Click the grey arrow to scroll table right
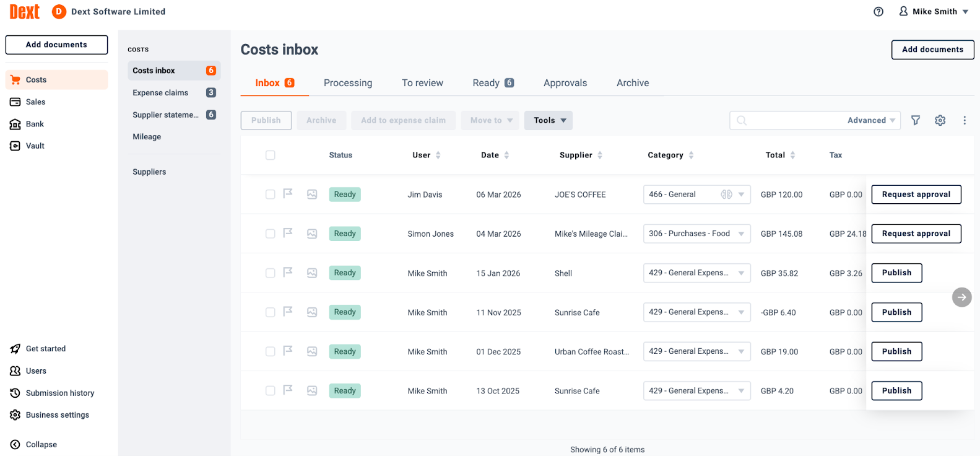Viewport: 980px width, 456px height. tap(961, 297)
